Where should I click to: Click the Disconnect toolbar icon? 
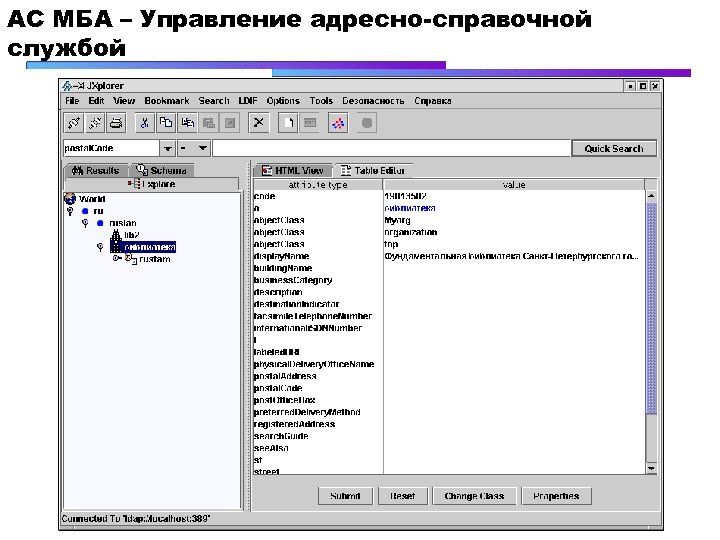(95, 123)
